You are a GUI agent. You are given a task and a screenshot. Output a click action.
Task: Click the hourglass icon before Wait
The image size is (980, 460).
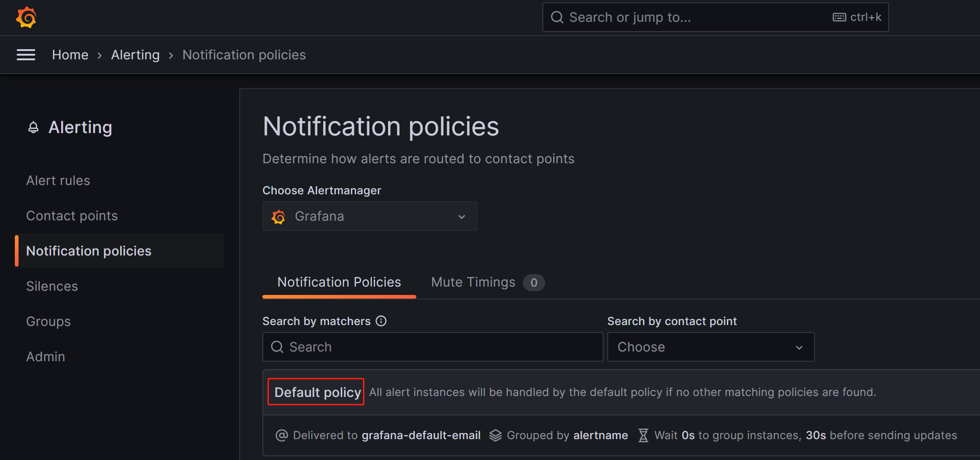coord(643,435)
